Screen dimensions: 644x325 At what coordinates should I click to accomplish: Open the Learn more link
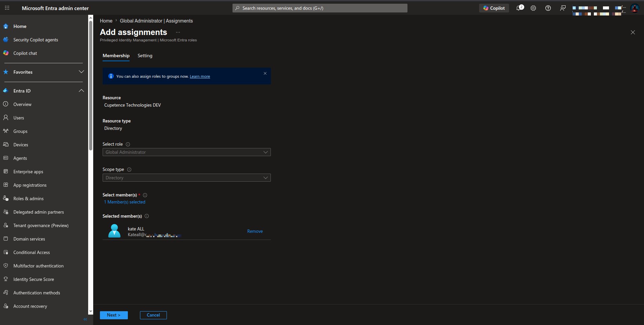click(200, 77)
